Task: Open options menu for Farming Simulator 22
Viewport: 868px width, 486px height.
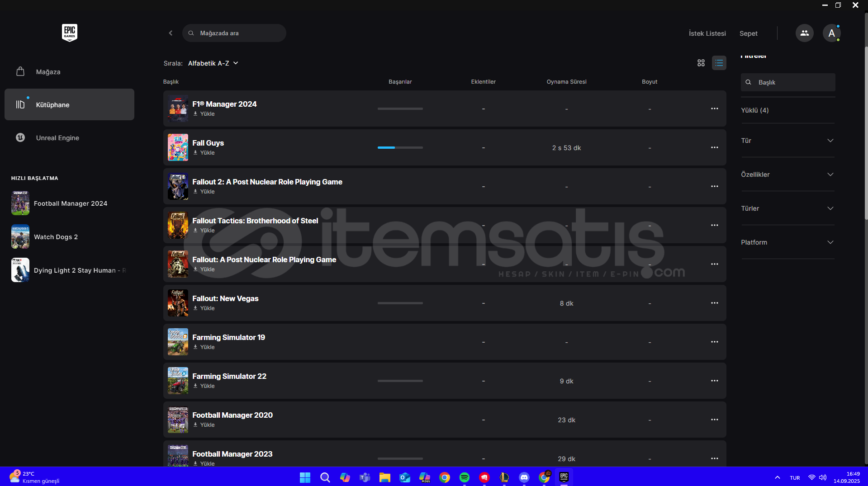Action: (714, 381)
